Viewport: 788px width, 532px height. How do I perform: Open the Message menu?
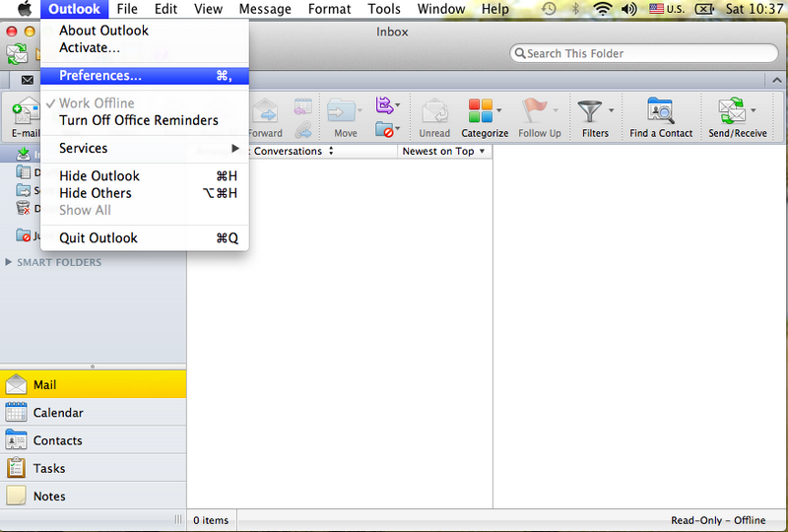point(265,9)
